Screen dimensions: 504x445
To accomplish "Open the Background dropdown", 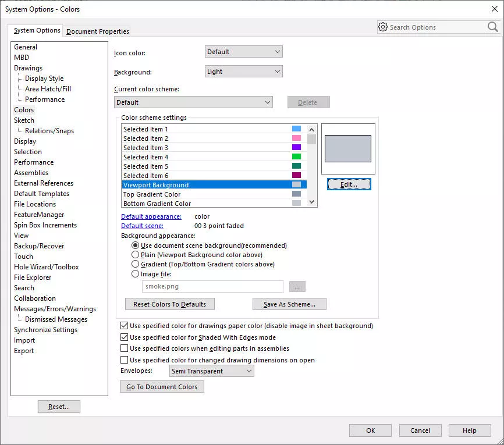I will coord(243,71).
